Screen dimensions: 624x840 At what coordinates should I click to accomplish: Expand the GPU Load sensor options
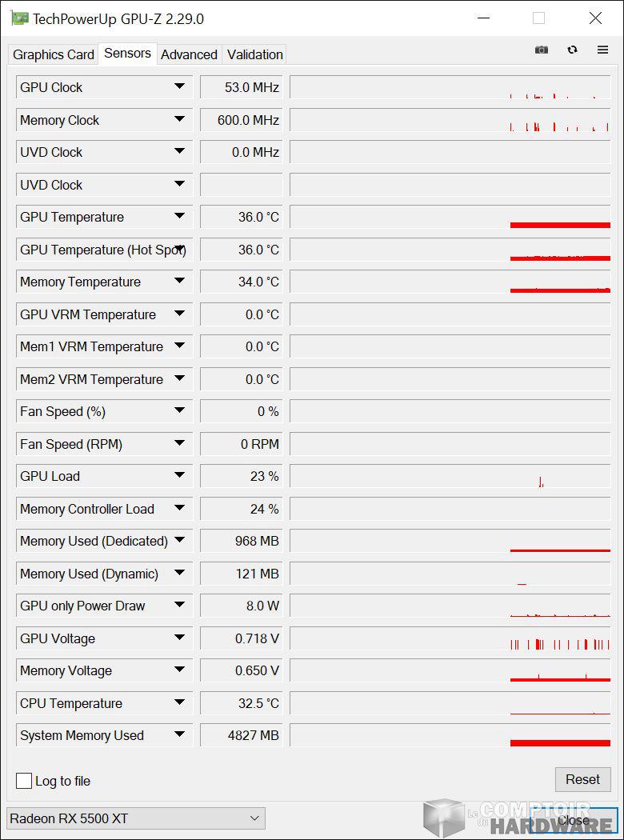tap(180, 476)
